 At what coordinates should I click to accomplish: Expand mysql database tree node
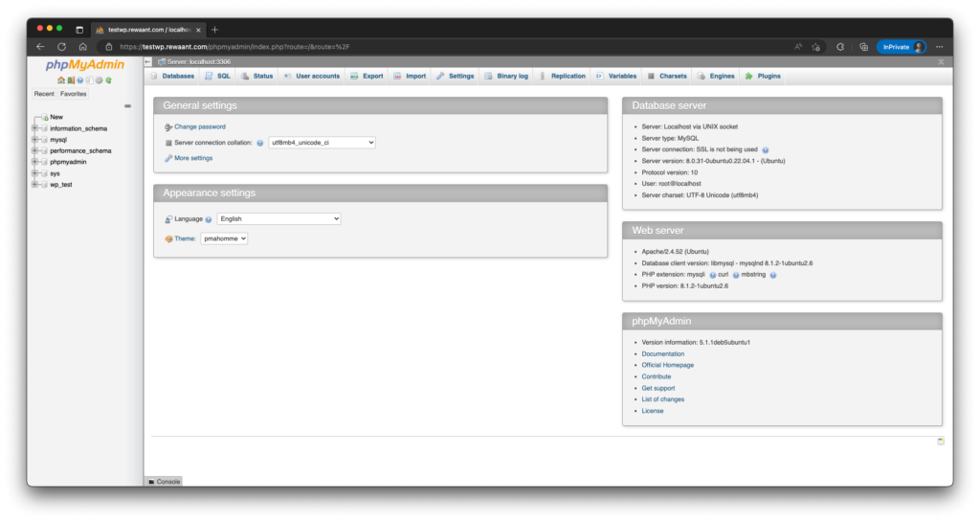[35, 140]
